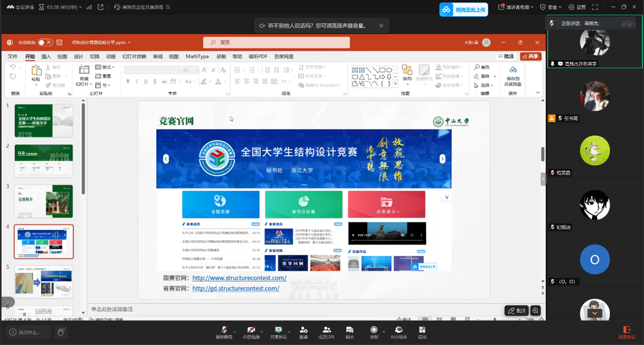
Task: Switch to the Animations ribbon tab
Action: 111,56
